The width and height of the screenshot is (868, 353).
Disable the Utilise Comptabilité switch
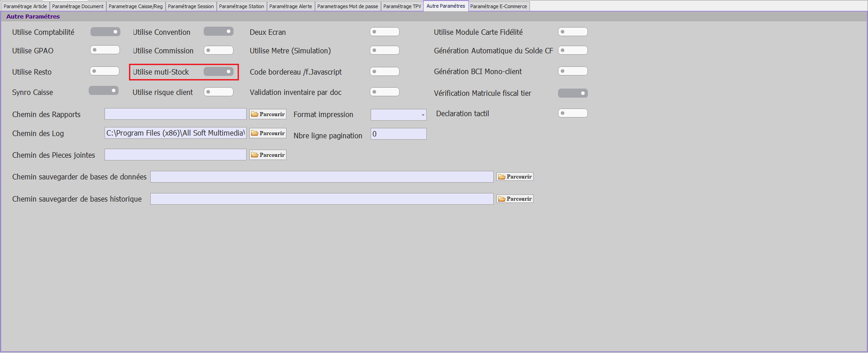tap(105, 32)
